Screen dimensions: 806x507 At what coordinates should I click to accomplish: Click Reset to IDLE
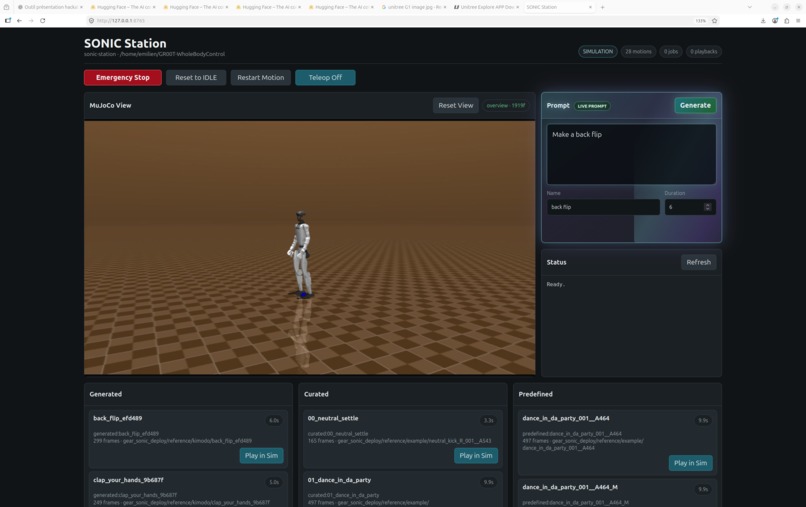click(x=196, y=78)
